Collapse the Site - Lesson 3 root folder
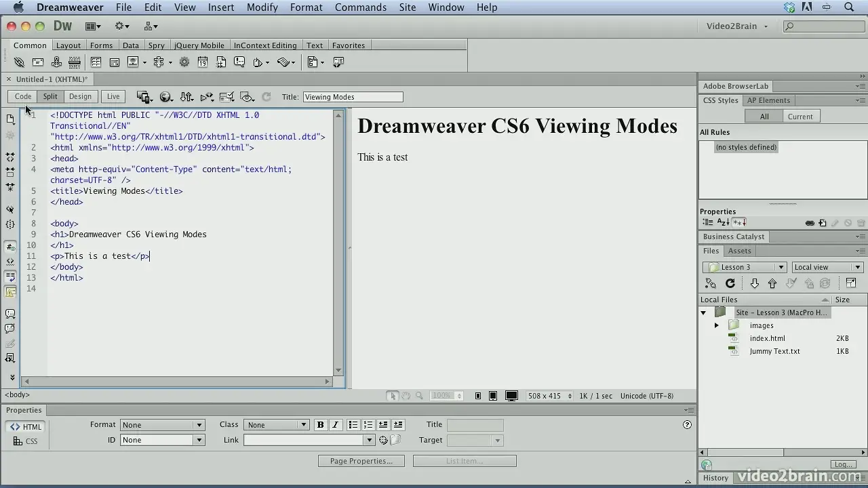 [x=704, y=312]
